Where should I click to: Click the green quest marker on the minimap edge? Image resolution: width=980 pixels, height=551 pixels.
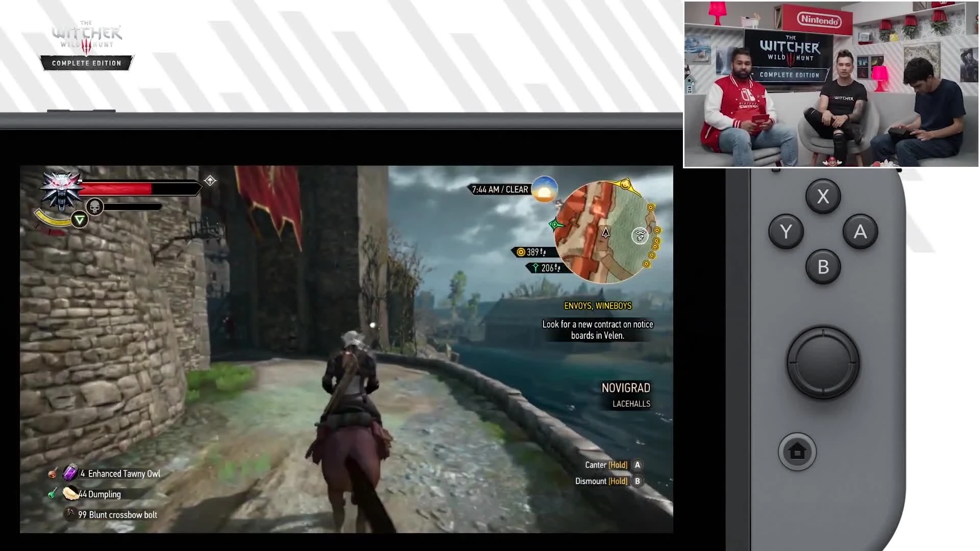click(x=555, y=224)
